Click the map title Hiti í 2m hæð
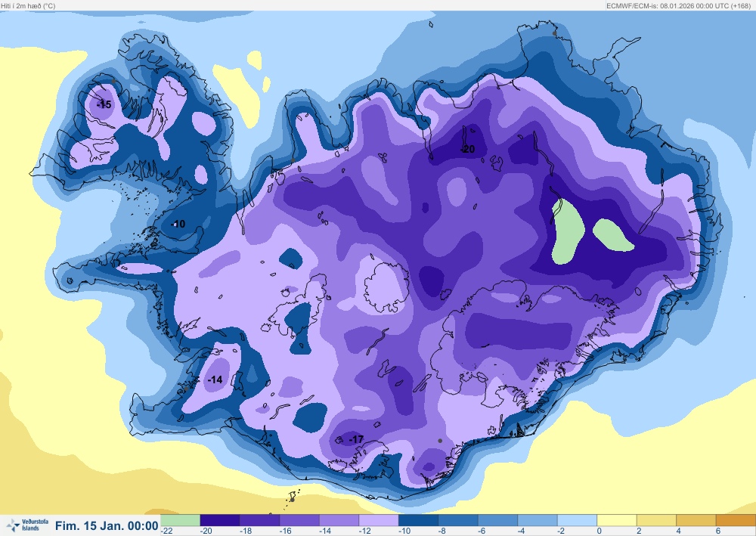756x536 pixels. tap(28, 6)
